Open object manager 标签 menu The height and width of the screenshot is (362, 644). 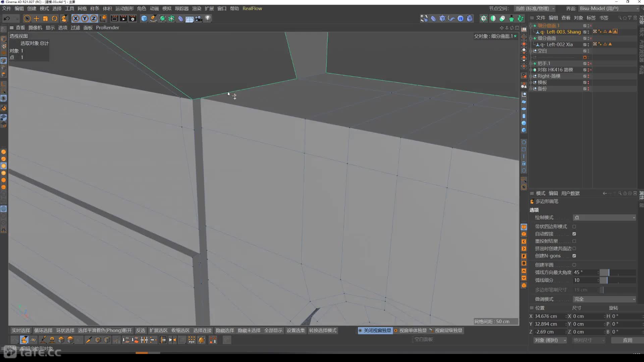click(591, 18)
